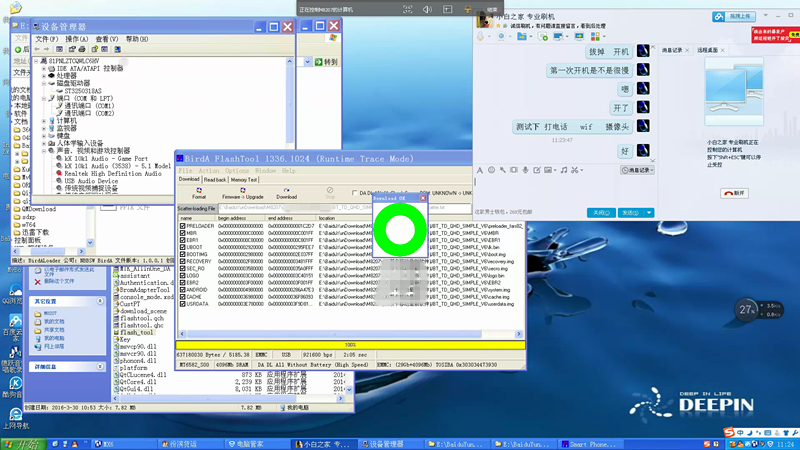Click the voice message microphone icon in chat toolbar
The width and height of the screenshot is (800, 450).
(x=525, y=170)
